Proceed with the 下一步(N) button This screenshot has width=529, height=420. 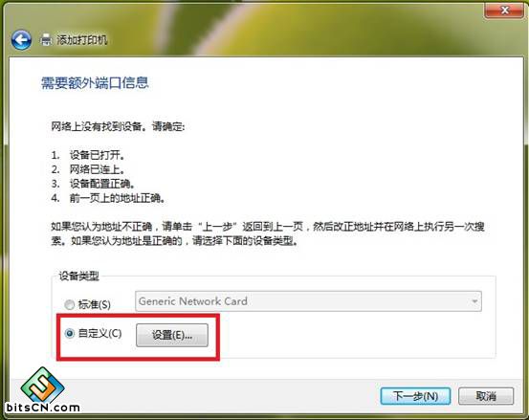point(415,396)
